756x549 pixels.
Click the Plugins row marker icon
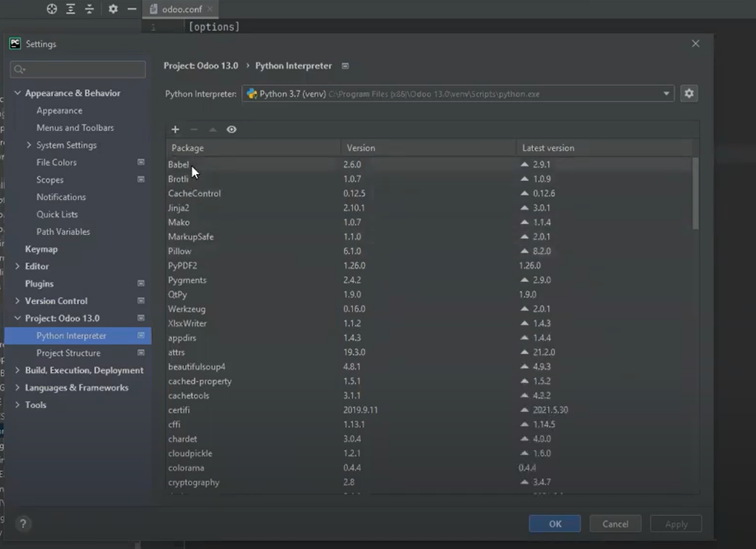pyautogui.click(x=141, y=283)
